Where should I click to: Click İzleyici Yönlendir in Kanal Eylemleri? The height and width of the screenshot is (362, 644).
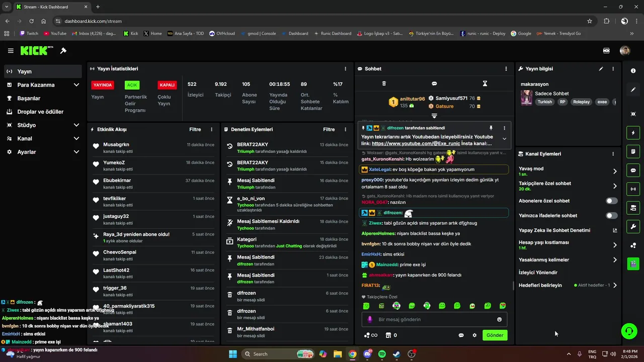pyautogui.click(x=538, y=273)
